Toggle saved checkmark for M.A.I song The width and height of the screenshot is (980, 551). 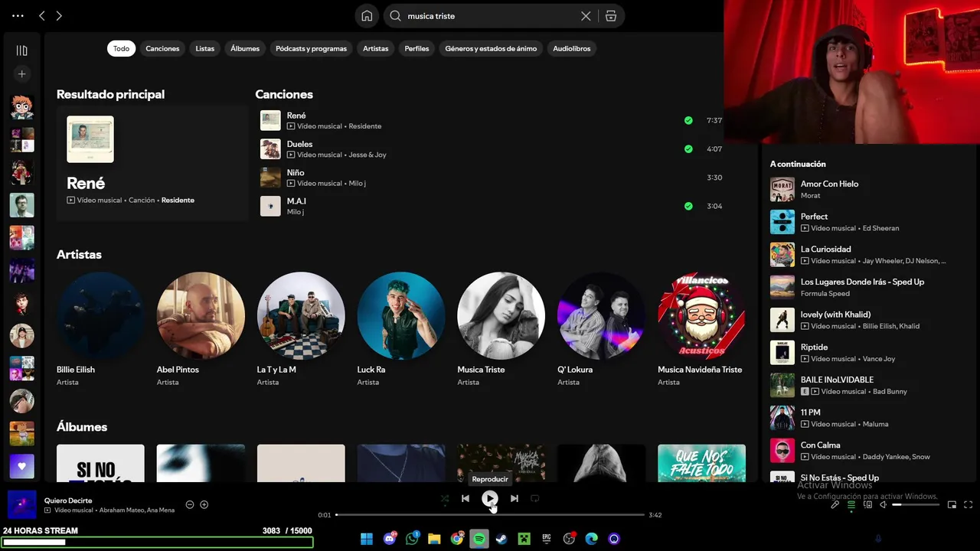click(x=688, y=206)
